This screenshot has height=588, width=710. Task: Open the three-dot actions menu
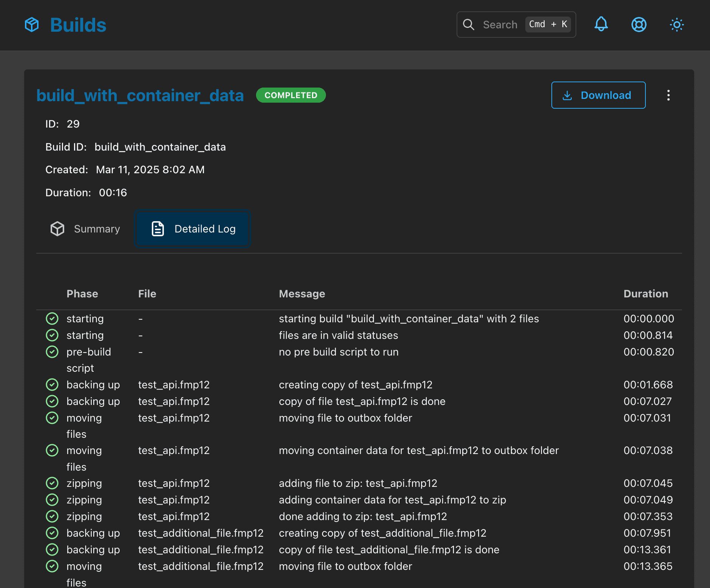click(668, 95)
